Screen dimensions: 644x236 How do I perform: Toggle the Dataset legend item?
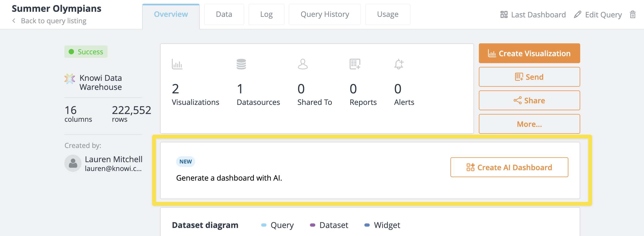point(329,225)
